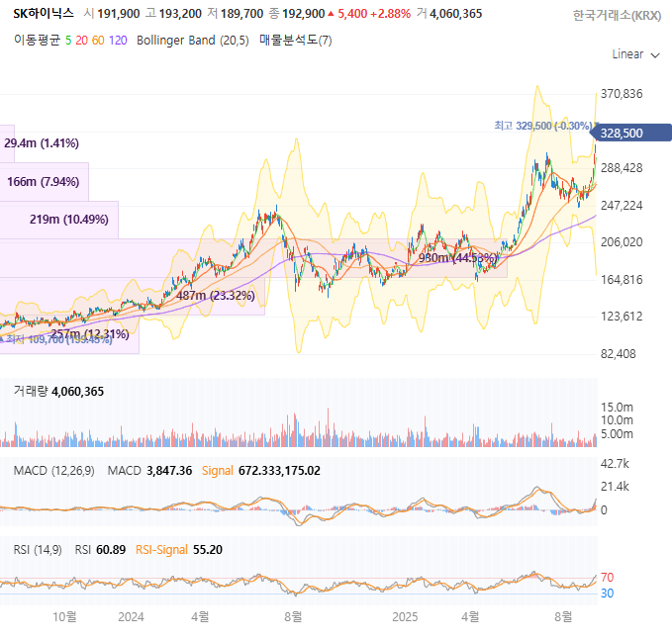Click the chevron next to Linear
This screenshot has height=641, width=672.
(x=655, y=55)
